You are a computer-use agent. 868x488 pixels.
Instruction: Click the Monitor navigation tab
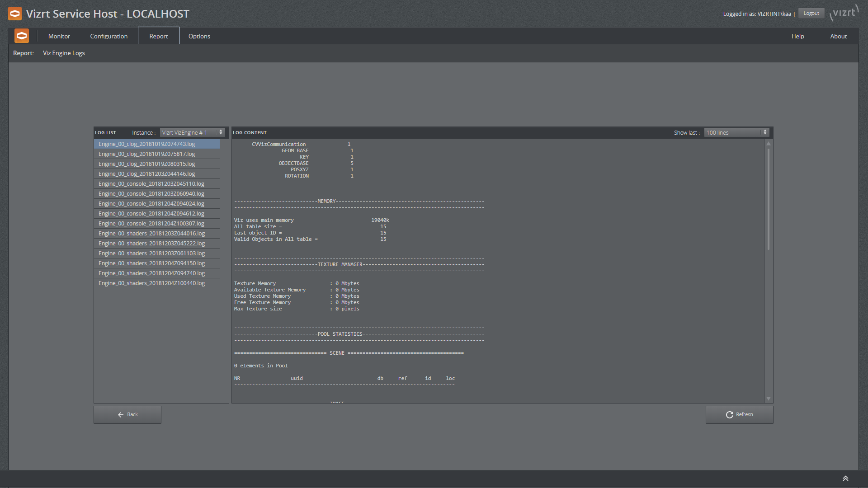click(x=58, y=36)
